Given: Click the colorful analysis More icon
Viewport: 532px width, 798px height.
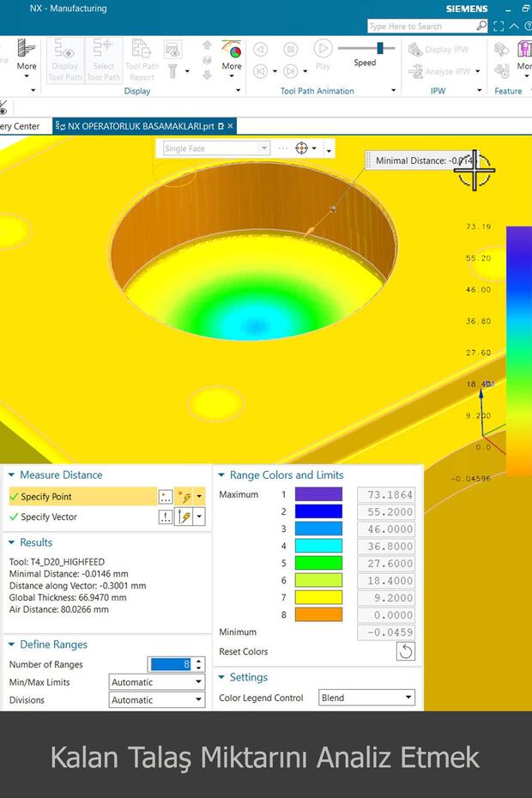Looking at the screenshot, I should [x=232, y=50].
